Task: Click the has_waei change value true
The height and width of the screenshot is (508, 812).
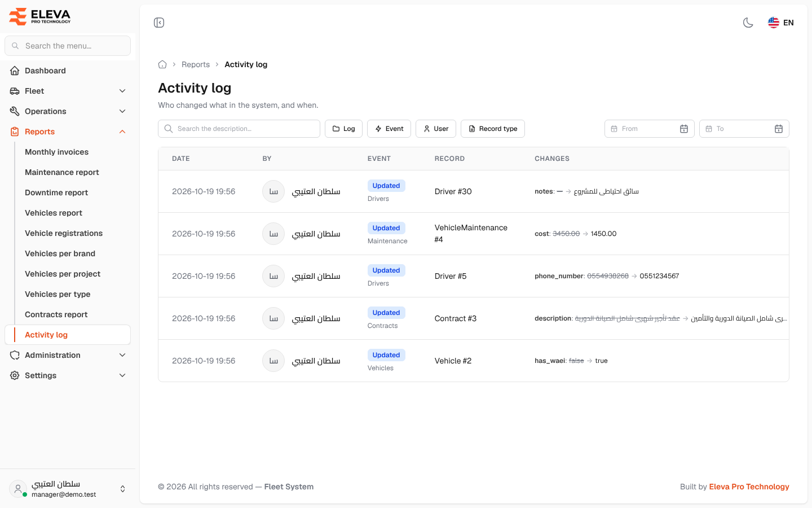Action: coord(602,361)
